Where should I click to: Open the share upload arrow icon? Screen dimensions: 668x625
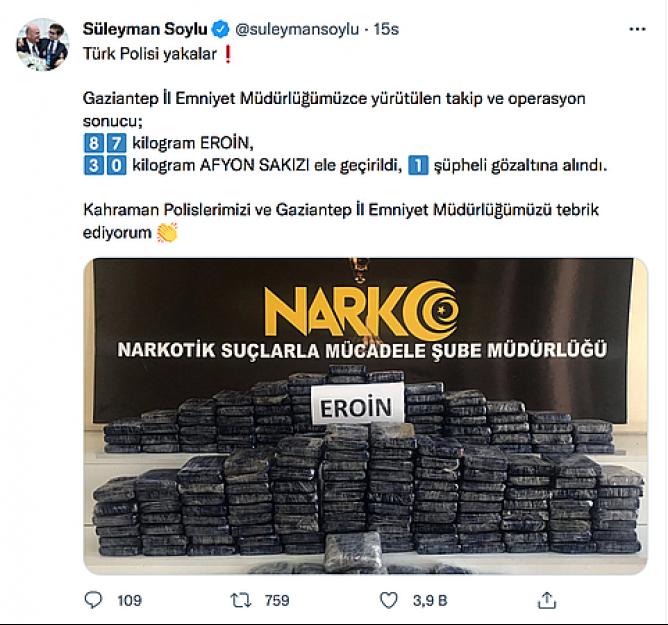547,600
